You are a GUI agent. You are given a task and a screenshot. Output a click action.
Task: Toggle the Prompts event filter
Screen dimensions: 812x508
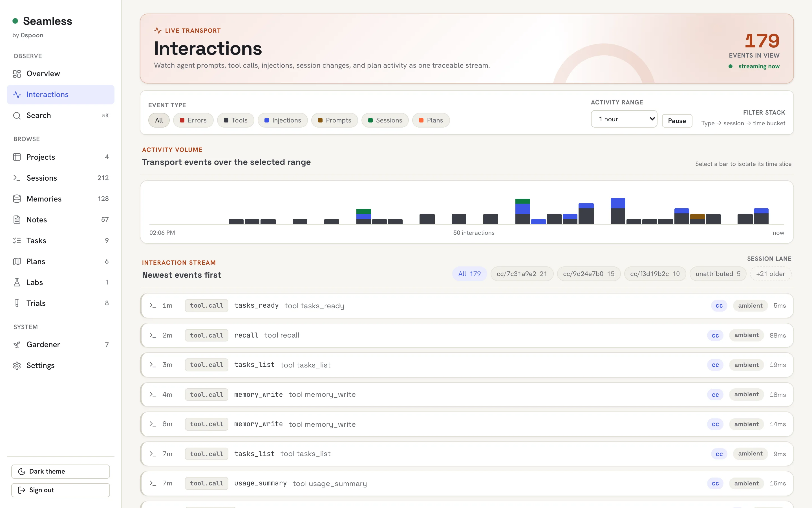click(x=335, y=120)
